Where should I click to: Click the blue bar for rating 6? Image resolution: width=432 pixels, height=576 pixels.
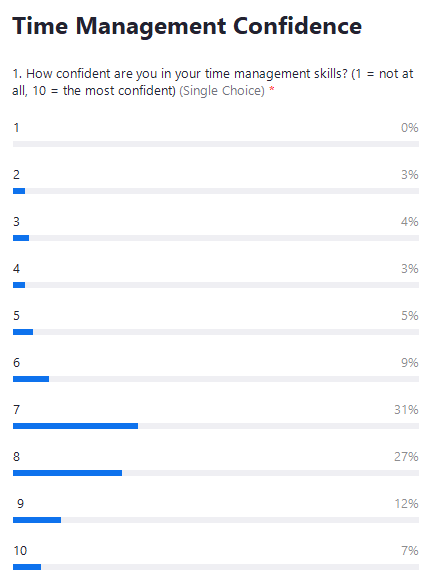tap(31, 379)
